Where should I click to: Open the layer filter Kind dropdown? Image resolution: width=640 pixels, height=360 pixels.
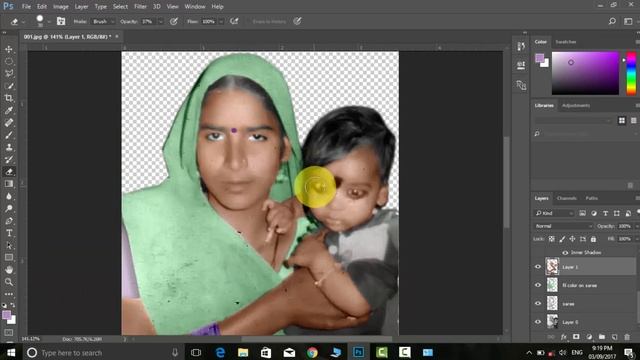pyautogui.click(x=554, y=213)
